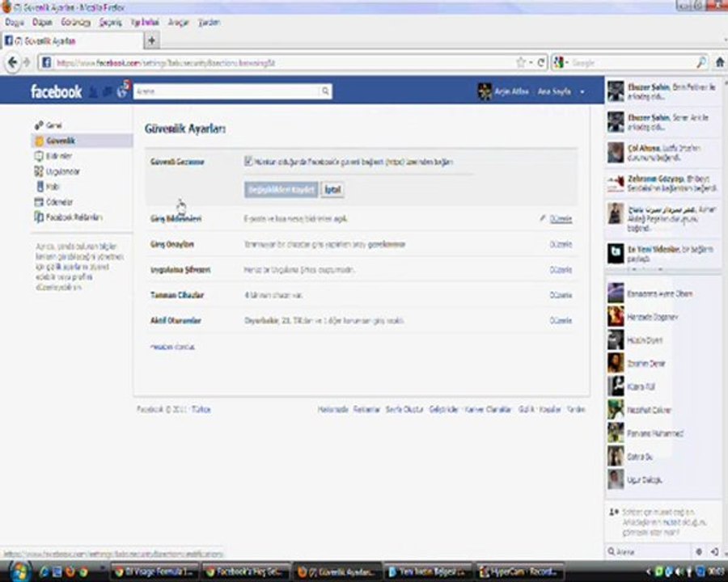This screenshot has width=728, height=582.
Task: Open the Geçmiş menu
Action: (111, 23)
